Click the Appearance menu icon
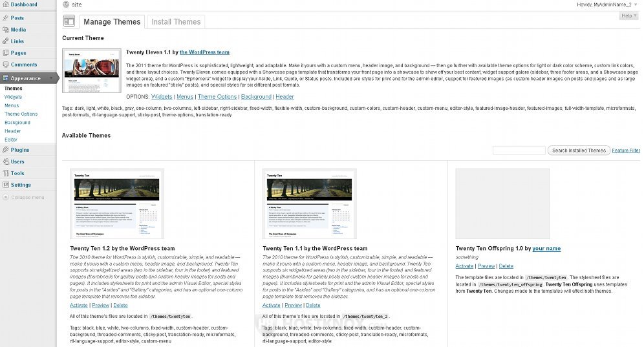This screenshot has width=644, height=347. [6, 78]
